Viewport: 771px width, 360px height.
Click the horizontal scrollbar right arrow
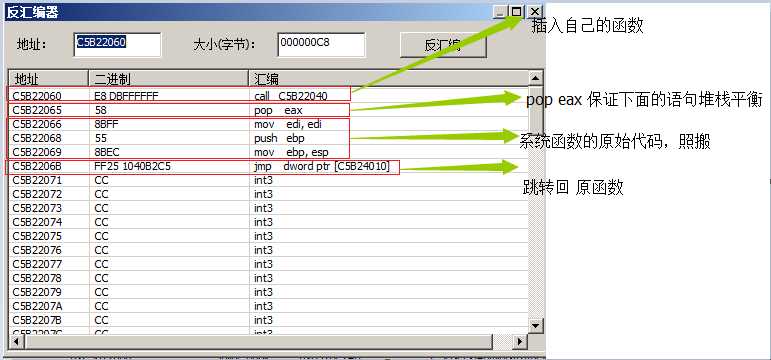point(519,341)
